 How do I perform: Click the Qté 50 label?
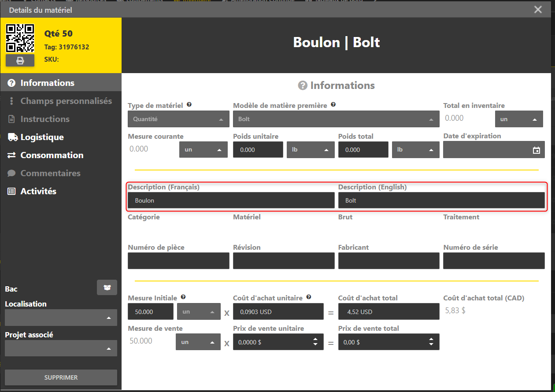[59, 33]
